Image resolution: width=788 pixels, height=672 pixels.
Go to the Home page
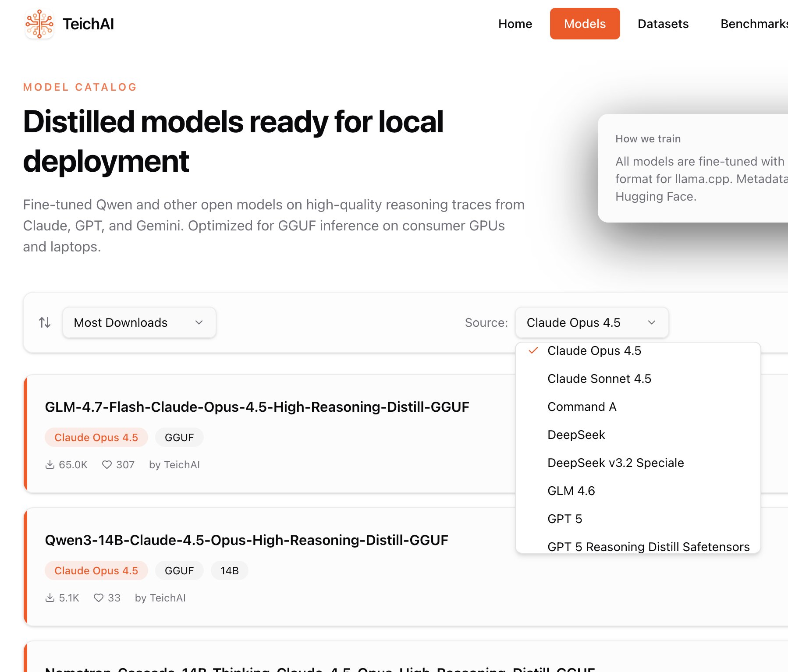515,24
